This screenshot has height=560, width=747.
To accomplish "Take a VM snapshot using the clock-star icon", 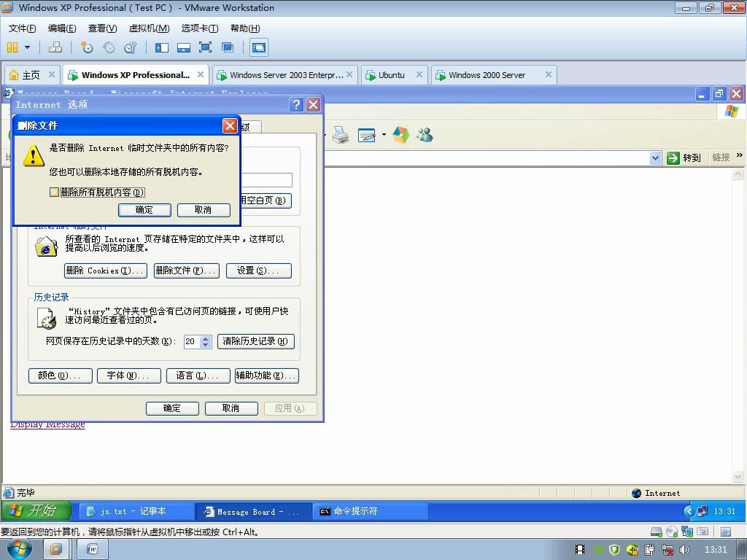I will pos(86,47).
